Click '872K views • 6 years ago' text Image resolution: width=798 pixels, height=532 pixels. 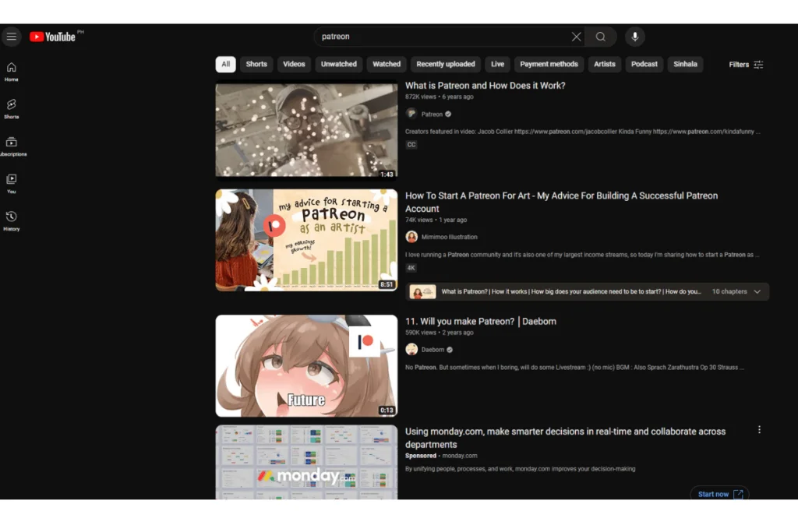[x=440, y=97]
